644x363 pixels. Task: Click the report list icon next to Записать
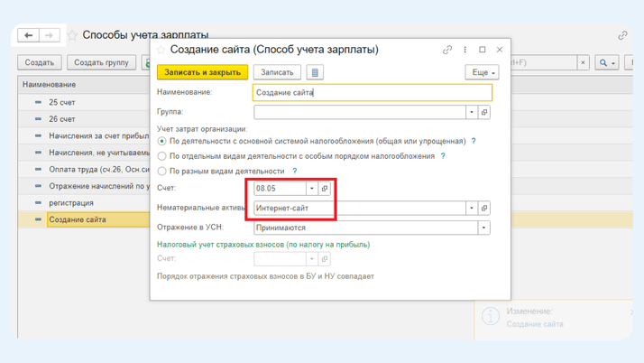[x=315, y=72]
